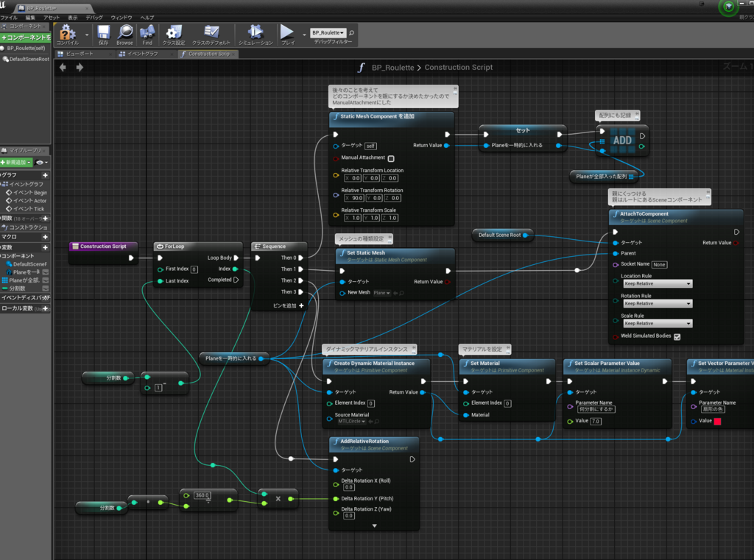Screen dimensions: 754x560
Task: Open the 表示 menu
Action: click(x=73, y=18)
